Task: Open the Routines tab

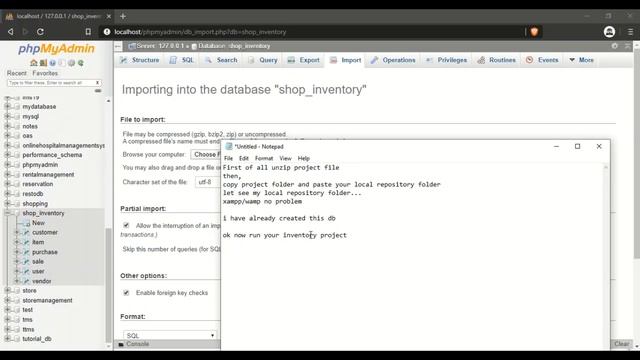Action: pos(497,60)
